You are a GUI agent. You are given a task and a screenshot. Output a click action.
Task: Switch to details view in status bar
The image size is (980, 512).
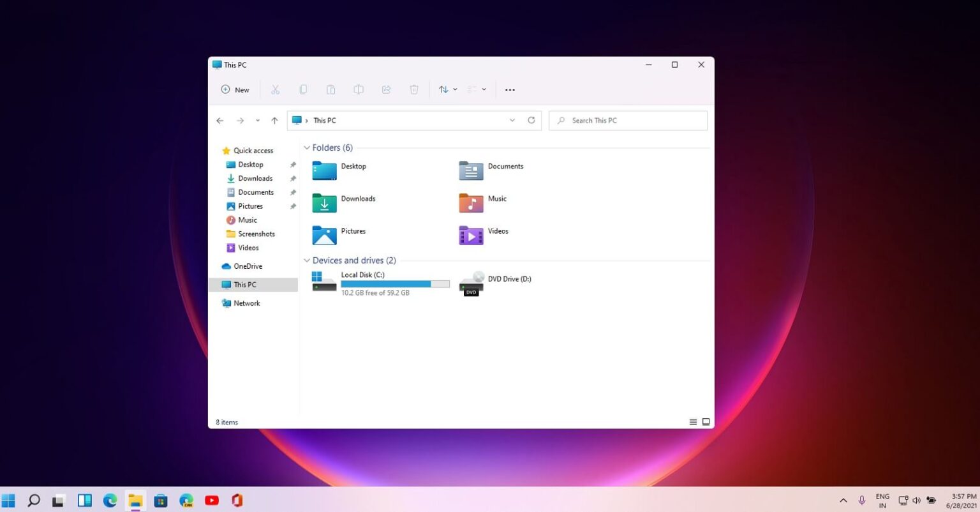(x=693, y=421)
